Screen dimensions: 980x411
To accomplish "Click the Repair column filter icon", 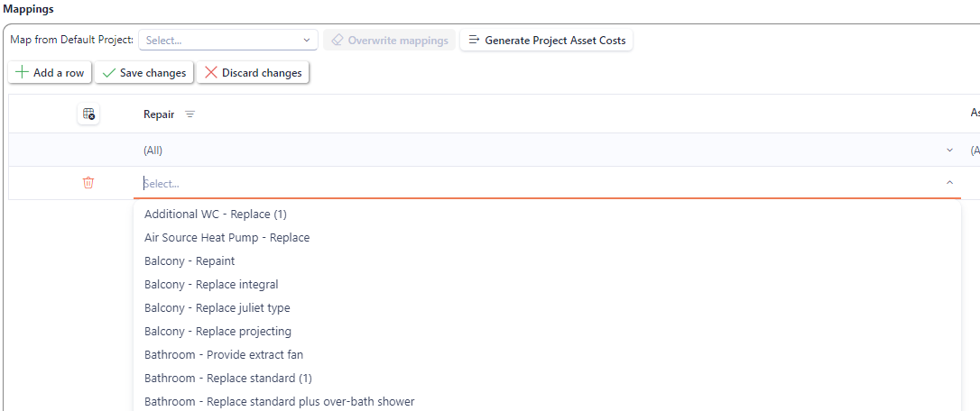I will pyautogui.click(x=190, y=114).
